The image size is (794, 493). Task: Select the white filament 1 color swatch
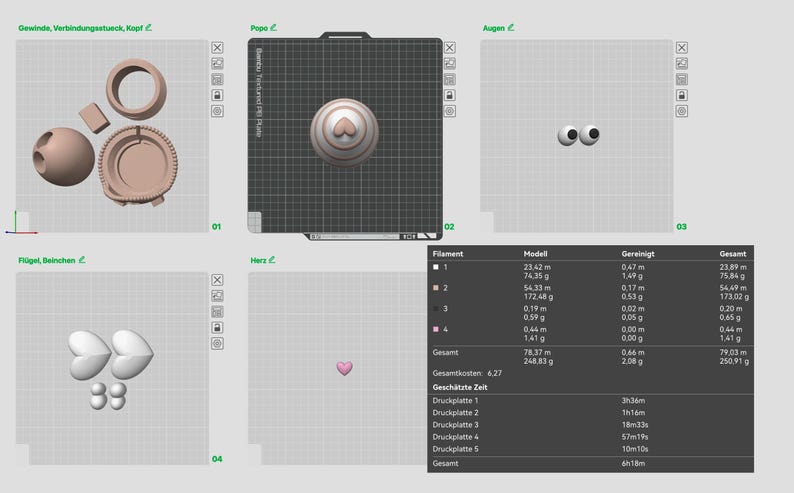pos(436,267)
